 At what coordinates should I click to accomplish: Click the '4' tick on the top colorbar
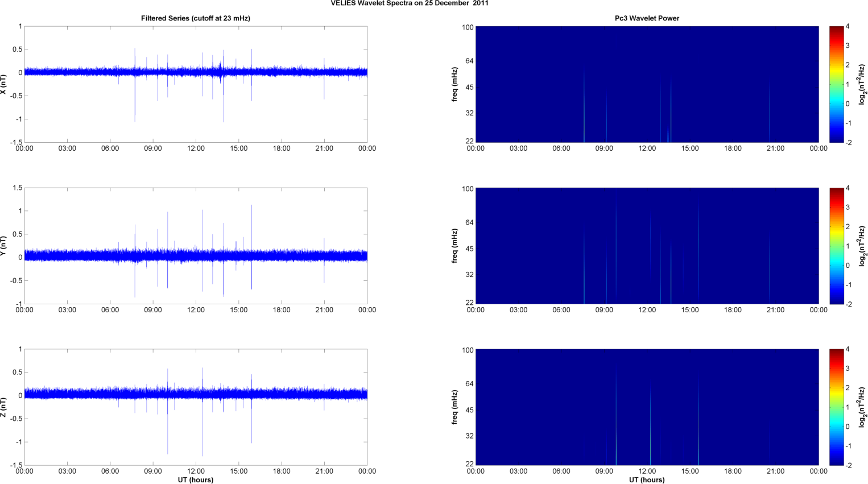pyautogui.click(x=848, y=27)
